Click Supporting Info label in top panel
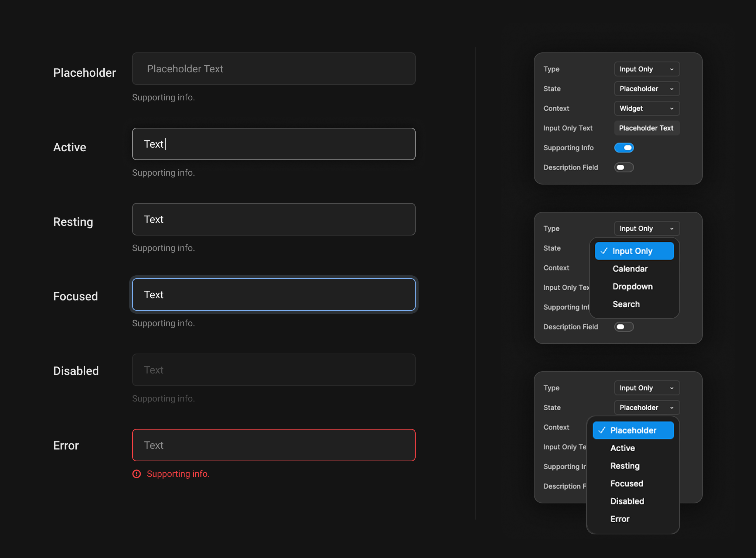This screenshot has height=558, width=756. tap(568, 148)
